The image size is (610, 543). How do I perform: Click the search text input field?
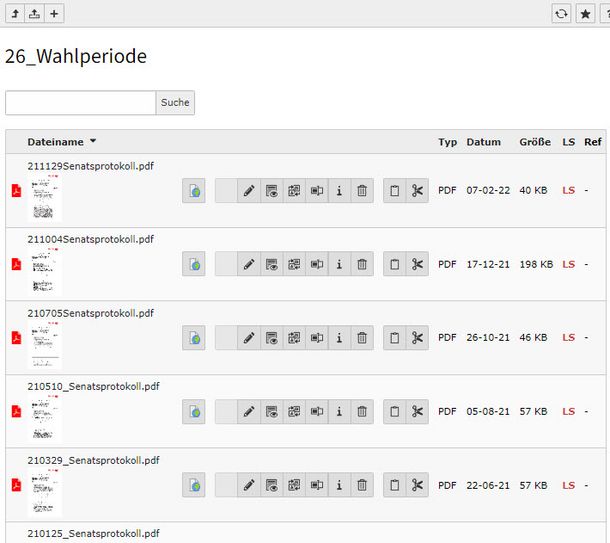[80, 102]
